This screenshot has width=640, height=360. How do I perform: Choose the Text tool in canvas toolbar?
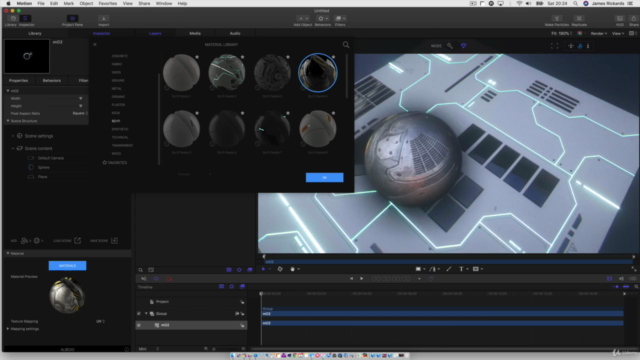(x=461, y=269)
